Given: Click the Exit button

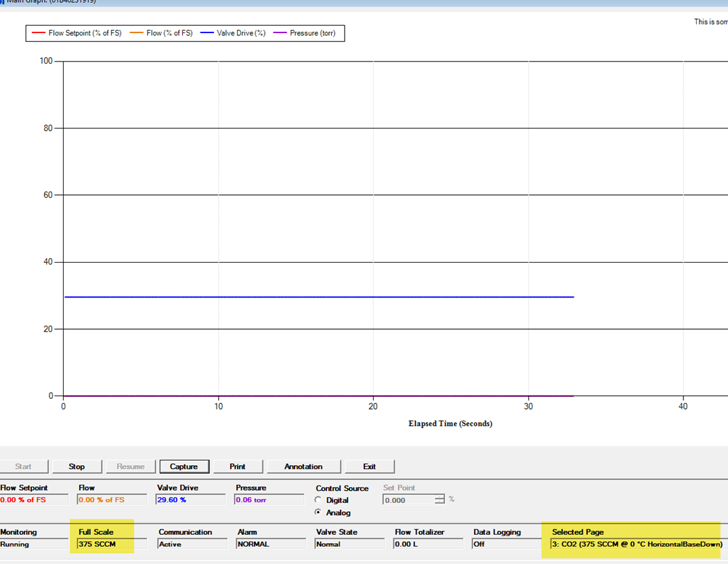Looking at the screenshot, I should 369,467.
